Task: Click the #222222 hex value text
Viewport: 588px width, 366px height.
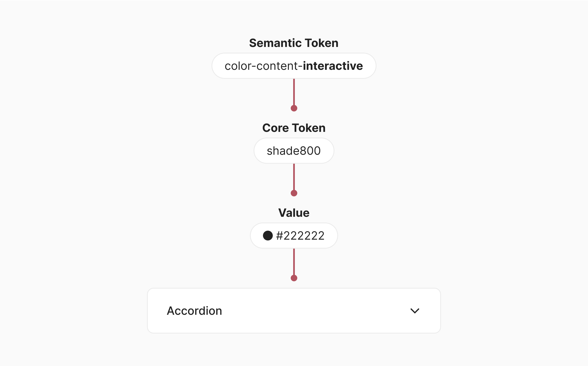Action: point(300,236)
